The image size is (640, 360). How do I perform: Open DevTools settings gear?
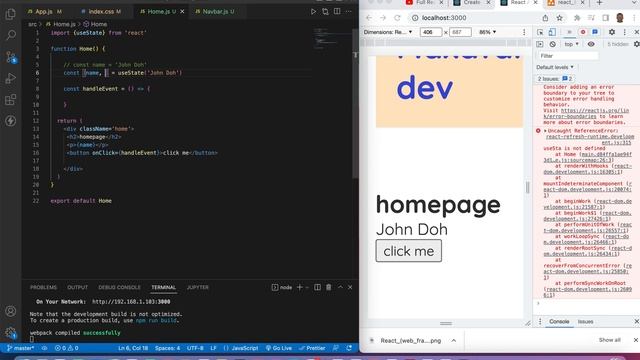(612, 32)
